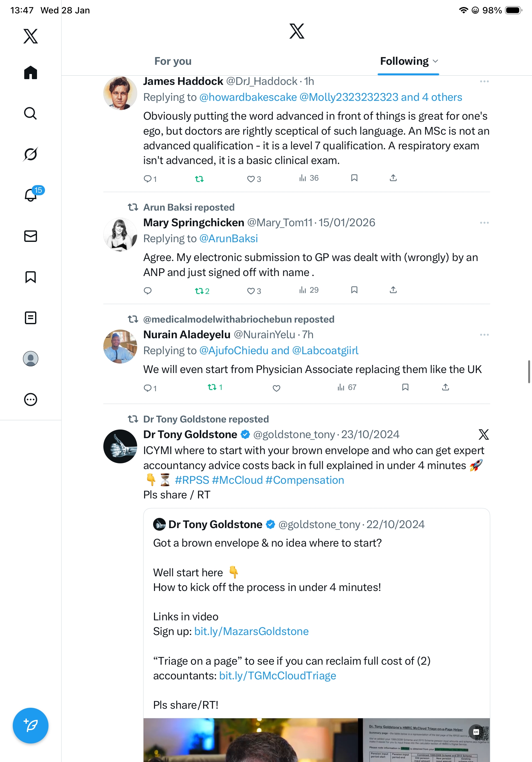Open Notifications bell with 15 badge
The width and height of the screenshot is (532, 762).
coord(31,195)
